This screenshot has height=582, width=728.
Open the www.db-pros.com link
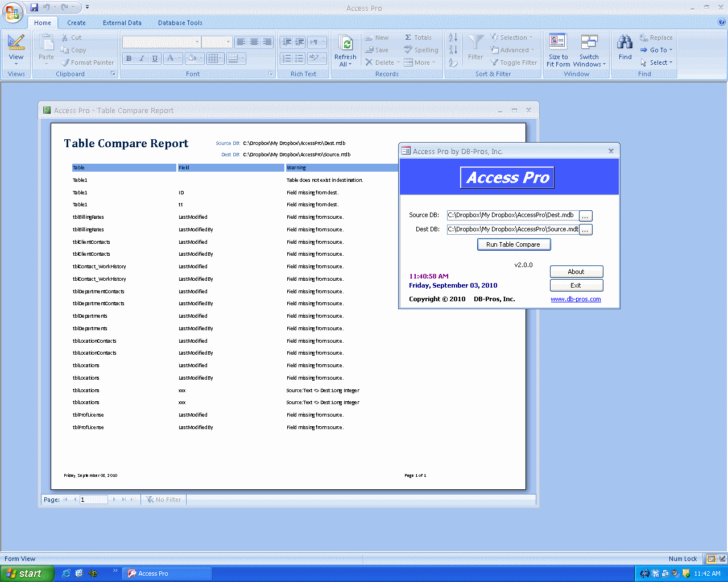tap(576, 300)
